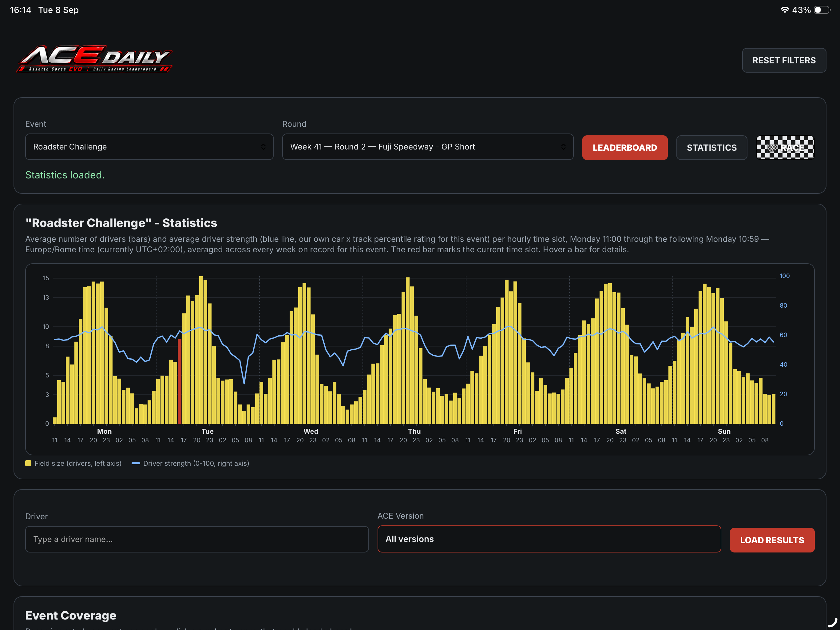Click the Wi-Fi status icon
Screen dimensions: 840x630
785,10
